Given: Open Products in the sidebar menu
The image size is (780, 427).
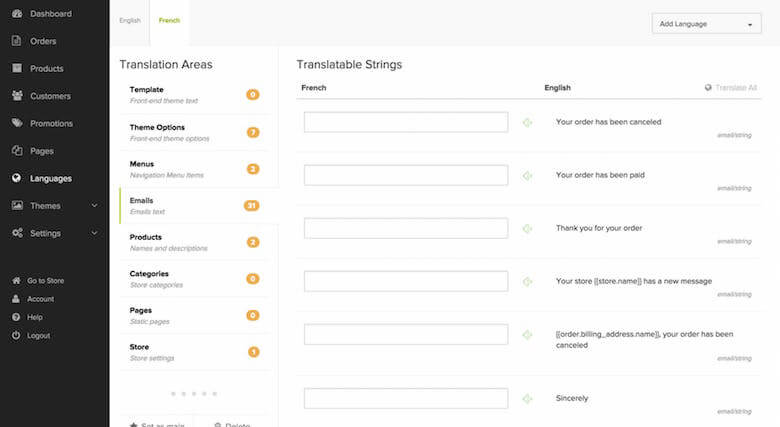Looking at the screenshot, I should [46, 69].
